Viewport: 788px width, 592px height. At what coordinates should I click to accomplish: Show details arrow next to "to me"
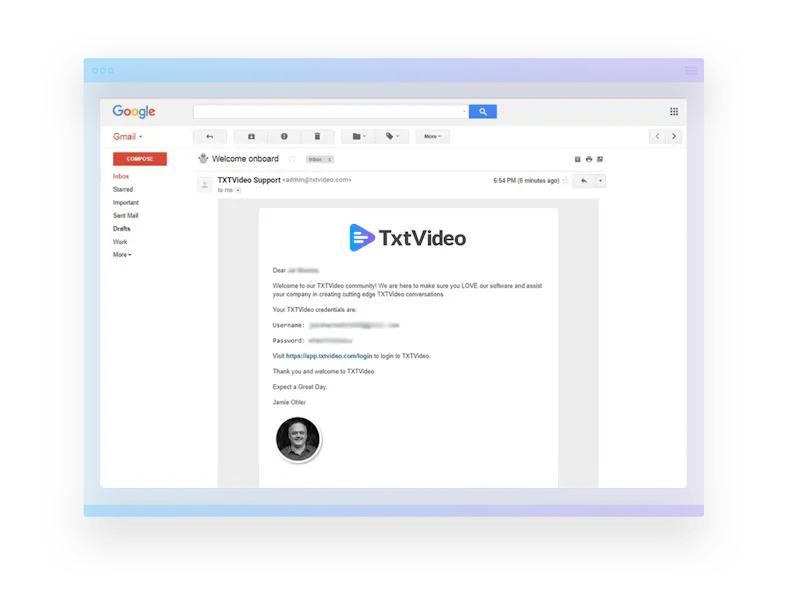pyautogui.click(x=238, y=190)
